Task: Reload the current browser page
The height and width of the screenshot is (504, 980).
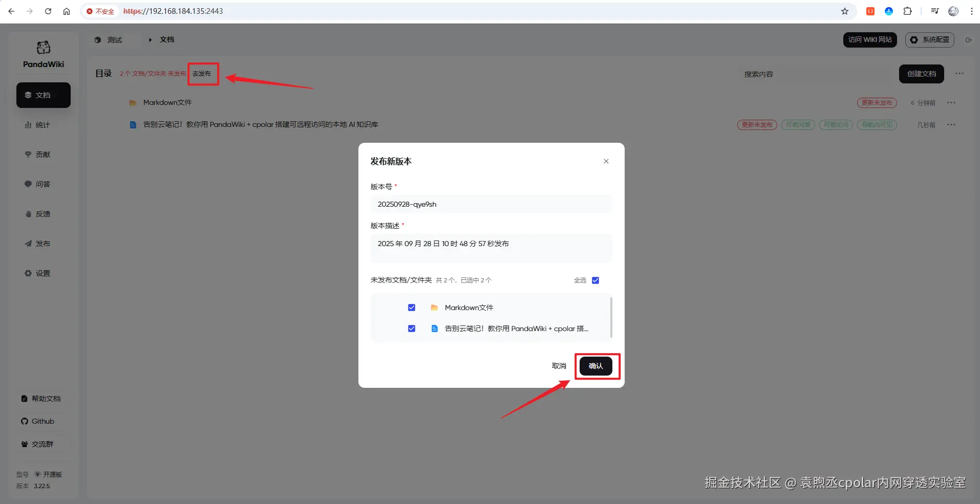Action: point(48,11)
